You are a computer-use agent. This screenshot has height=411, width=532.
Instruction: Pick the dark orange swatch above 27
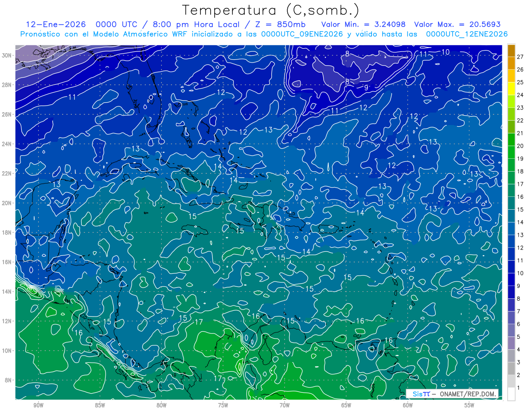[511, 51]
